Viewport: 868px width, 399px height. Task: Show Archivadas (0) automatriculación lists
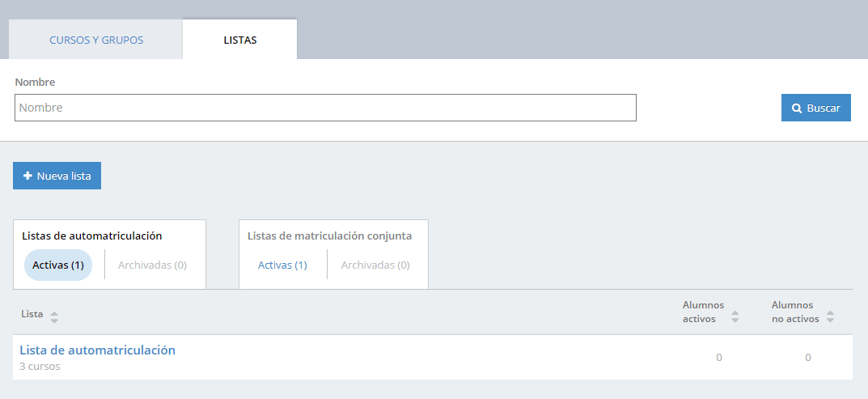point(152,265)
